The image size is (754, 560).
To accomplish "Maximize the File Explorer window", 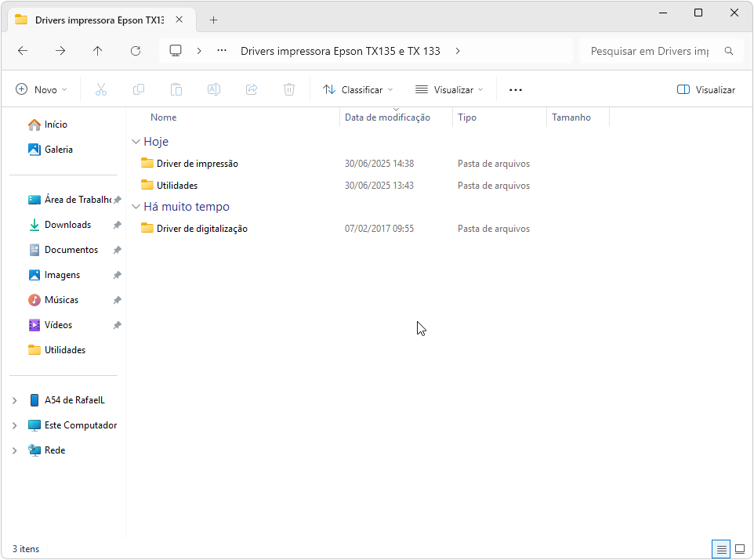I will coord(698,13).
